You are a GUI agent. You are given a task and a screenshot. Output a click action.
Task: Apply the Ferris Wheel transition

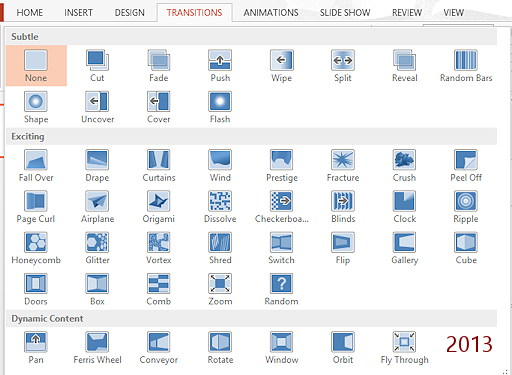pos(97,348)
